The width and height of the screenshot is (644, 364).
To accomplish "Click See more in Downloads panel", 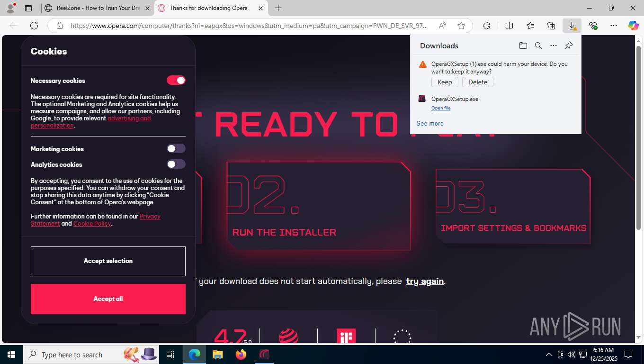I will pos(430,123).
